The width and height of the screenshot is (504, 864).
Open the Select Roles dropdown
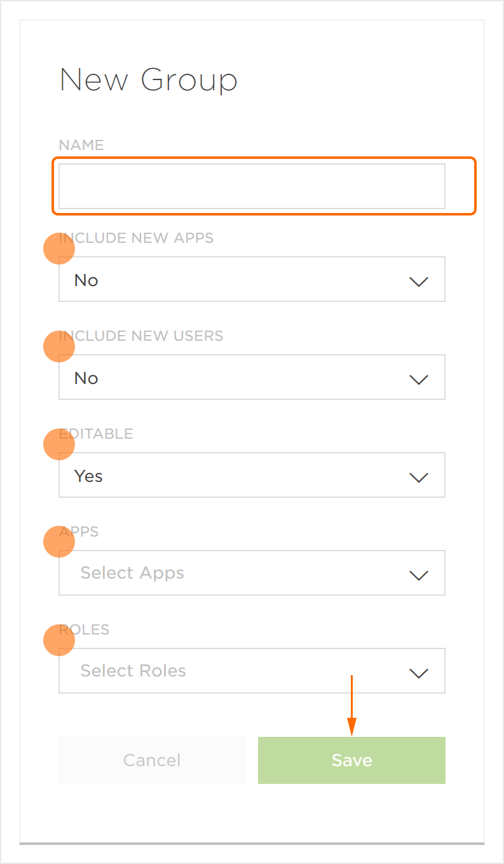242,671
